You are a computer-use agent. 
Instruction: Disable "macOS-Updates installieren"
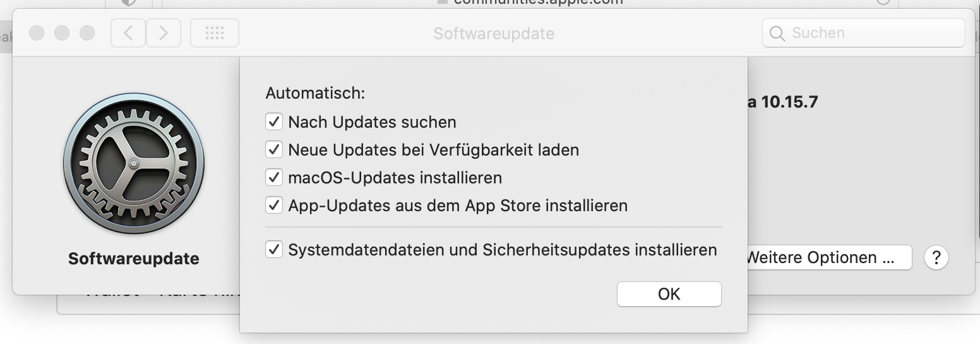pos(273,178)
